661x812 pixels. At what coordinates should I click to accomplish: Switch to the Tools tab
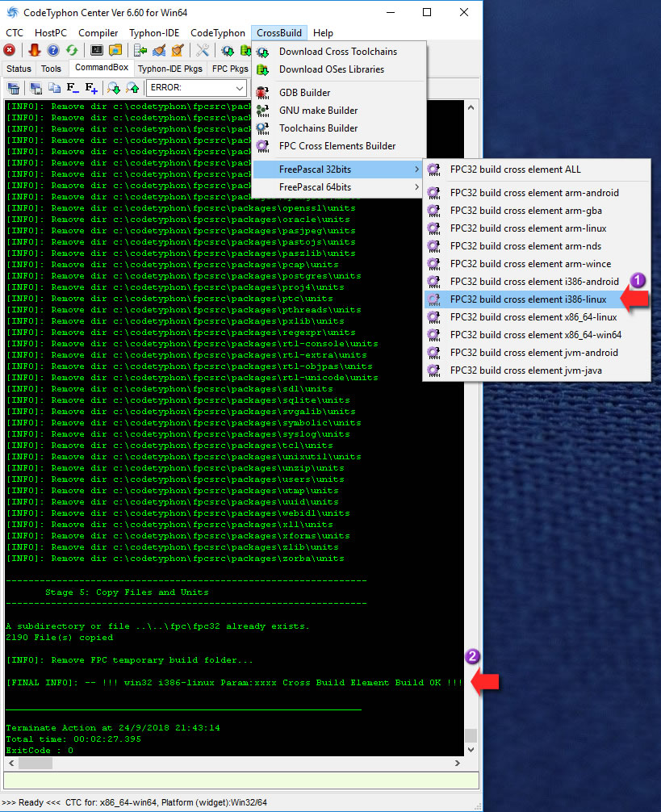[x=51, y=69]
